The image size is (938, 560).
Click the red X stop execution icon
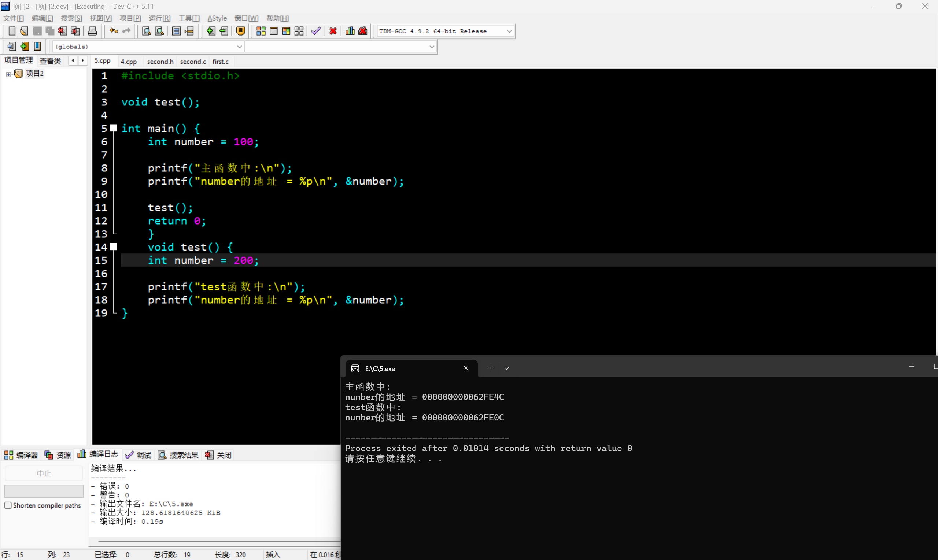333,31
